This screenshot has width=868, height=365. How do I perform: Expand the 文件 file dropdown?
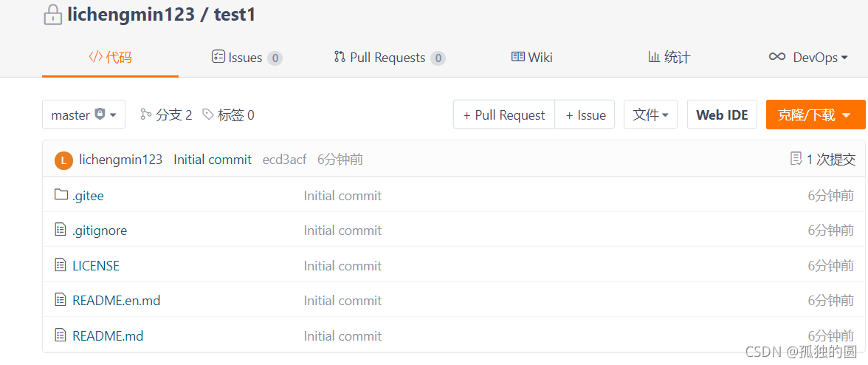click(x=650, y=115)
